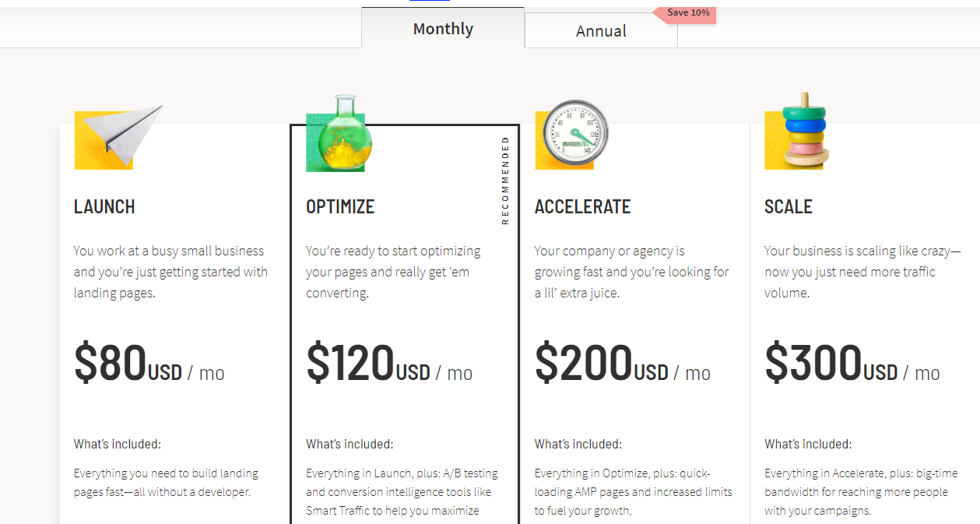980x524 pixels.
Task: Click the Save 10% badge
Action: pyautogui.click(x=687, y=13)
